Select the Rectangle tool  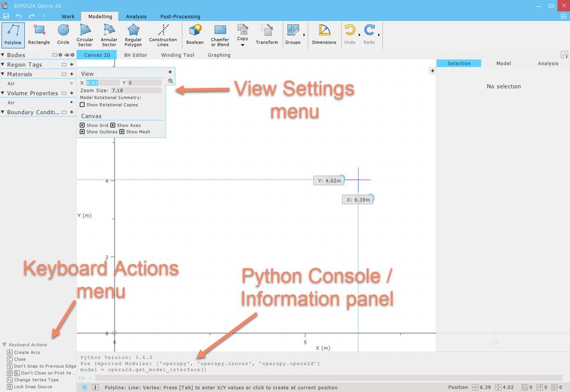(39, 36)
